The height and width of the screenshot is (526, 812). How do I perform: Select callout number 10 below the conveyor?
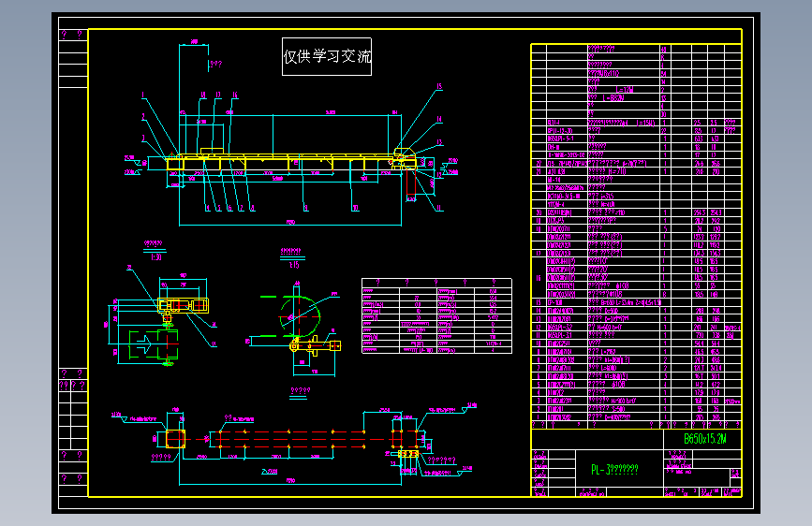click(355, 208)
